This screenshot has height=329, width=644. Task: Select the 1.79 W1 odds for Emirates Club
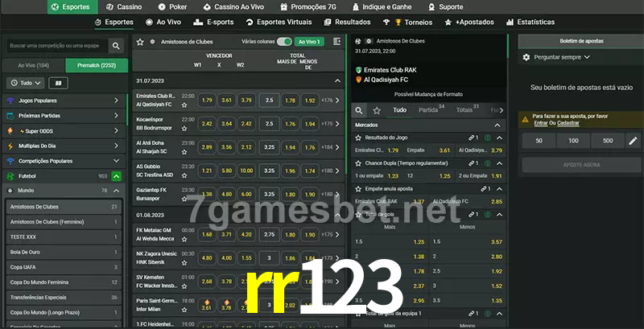[x=207, y=101]
